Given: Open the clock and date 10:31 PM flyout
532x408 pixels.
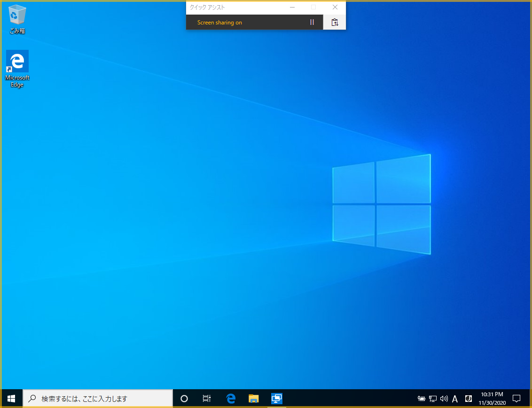Looking at the screenshot, I should pos(492,399).
